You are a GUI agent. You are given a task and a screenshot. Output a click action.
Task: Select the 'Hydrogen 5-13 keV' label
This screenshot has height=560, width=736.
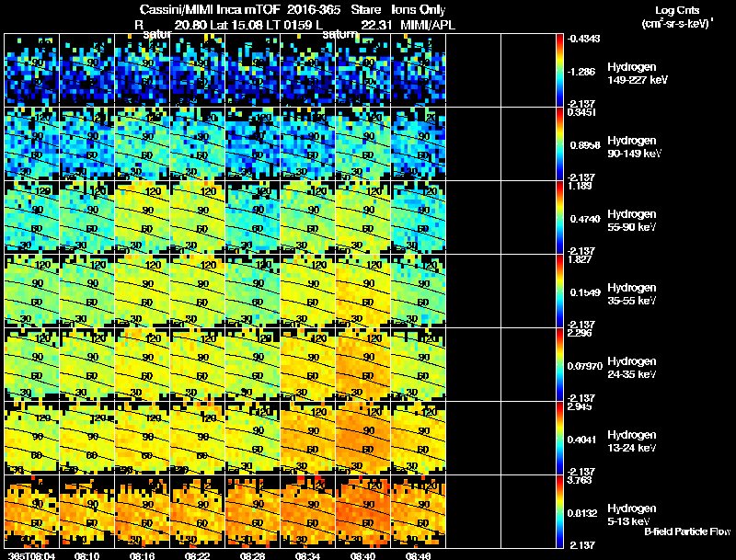(632, 515)
